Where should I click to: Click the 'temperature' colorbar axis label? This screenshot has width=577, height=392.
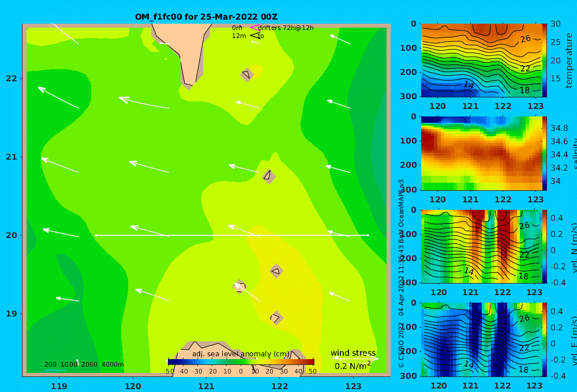(x=569, y=61)
